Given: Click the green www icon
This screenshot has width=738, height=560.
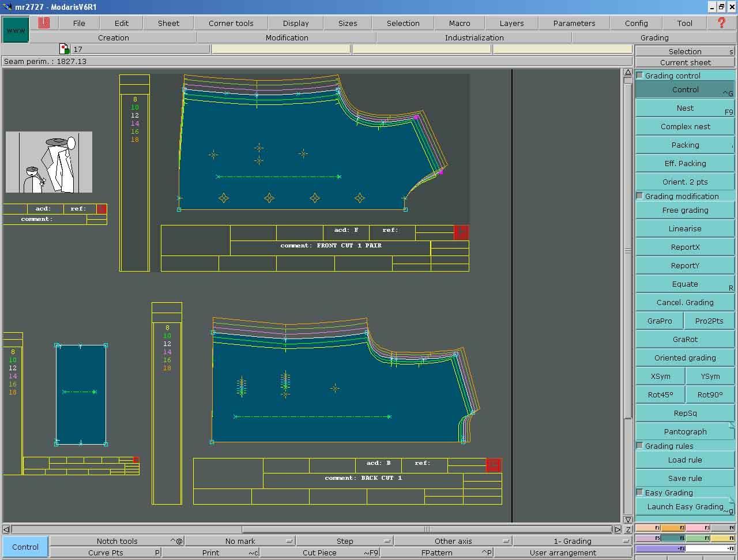Looking at the screenshot, I should [x=16, y=30].
